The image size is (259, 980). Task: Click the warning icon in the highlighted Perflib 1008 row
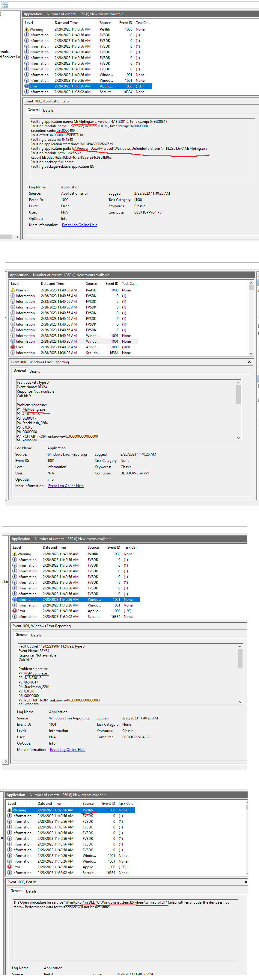[x=10, y=810]
